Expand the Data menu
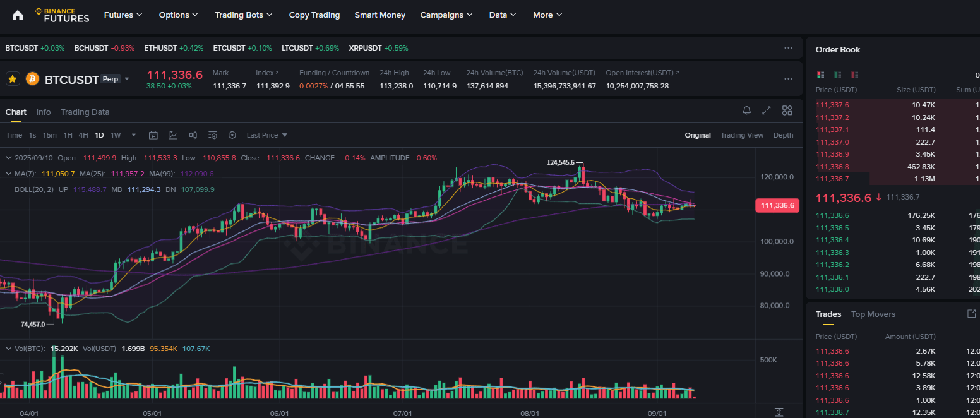The height and width of the screenshot is (418, 980). click(x=503, y=15)
